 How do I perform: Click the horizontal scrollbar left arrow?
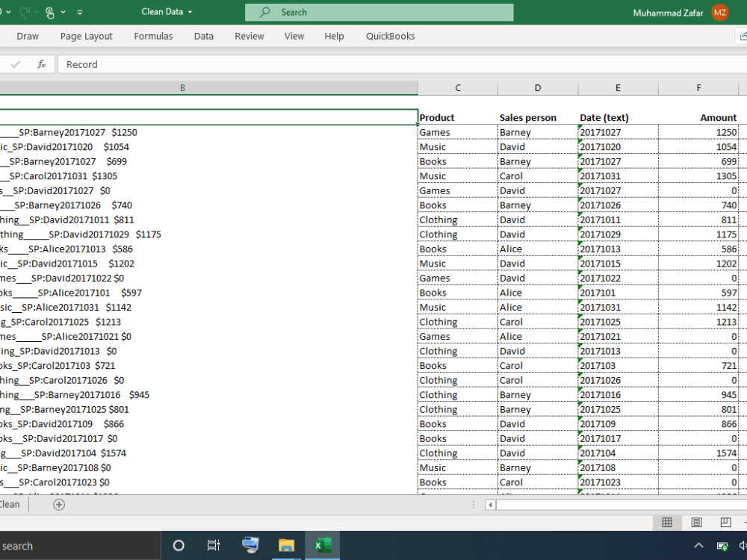point(489,505)
